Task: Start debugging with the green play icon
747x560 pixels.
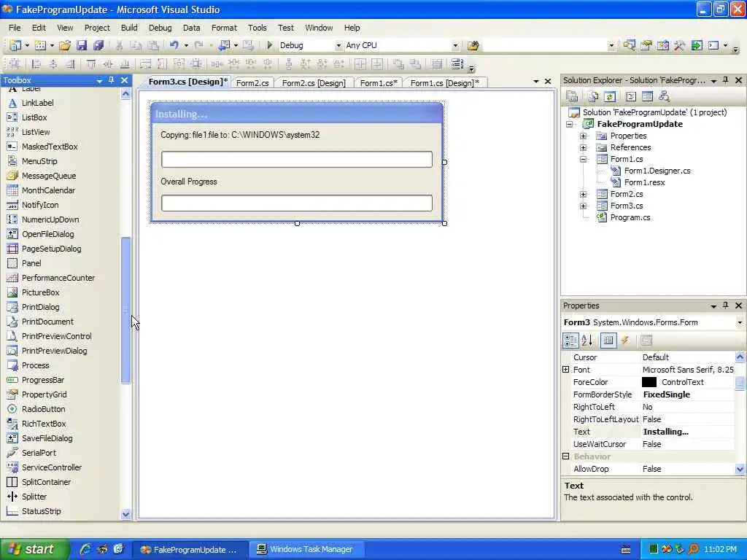Action: (269, 45)
